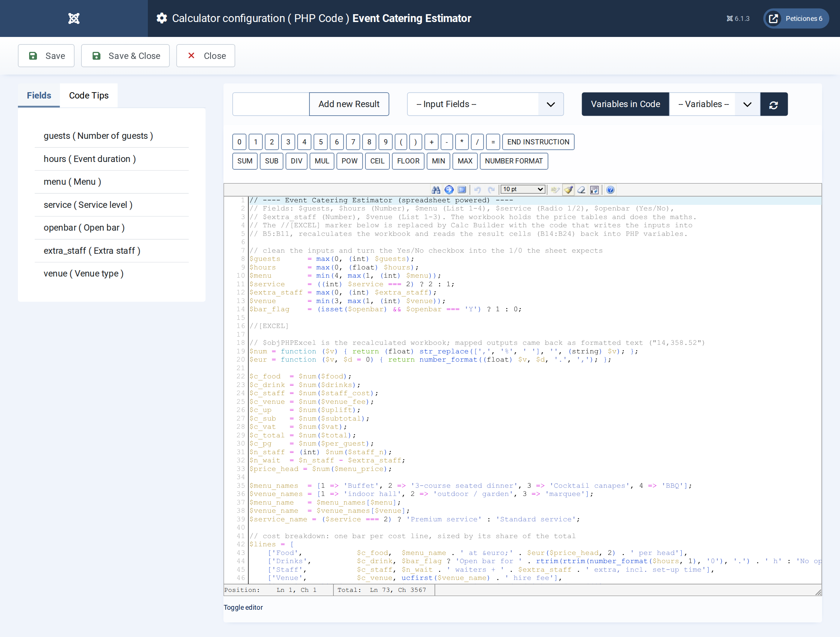Toggle the smooth selection 'ab' icon

(555, 190)
